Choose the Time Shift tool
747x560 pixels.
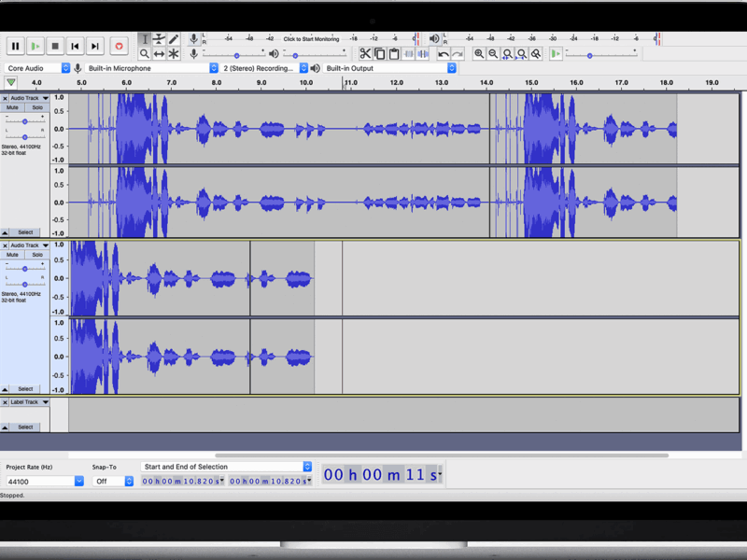(159, 54)
